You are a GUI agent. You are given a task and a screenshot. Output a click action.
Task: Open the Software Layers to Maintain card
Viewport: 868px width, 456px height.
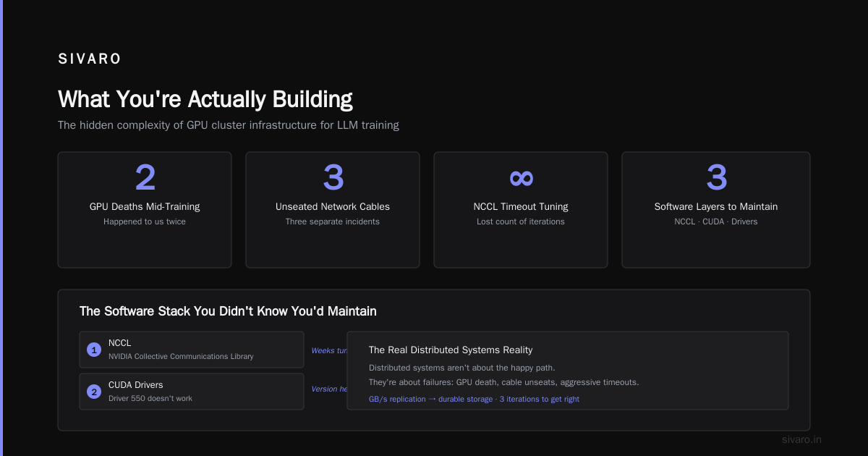coord(716,210)
